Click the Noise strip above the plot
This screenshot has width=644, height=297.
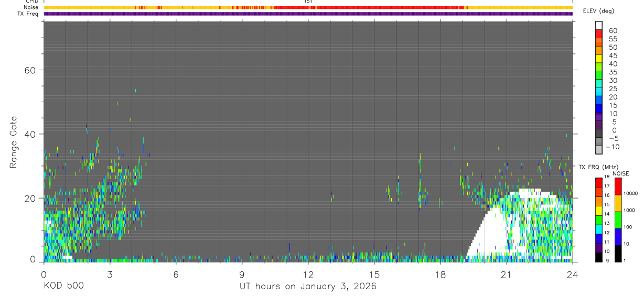tap(308, 7)
